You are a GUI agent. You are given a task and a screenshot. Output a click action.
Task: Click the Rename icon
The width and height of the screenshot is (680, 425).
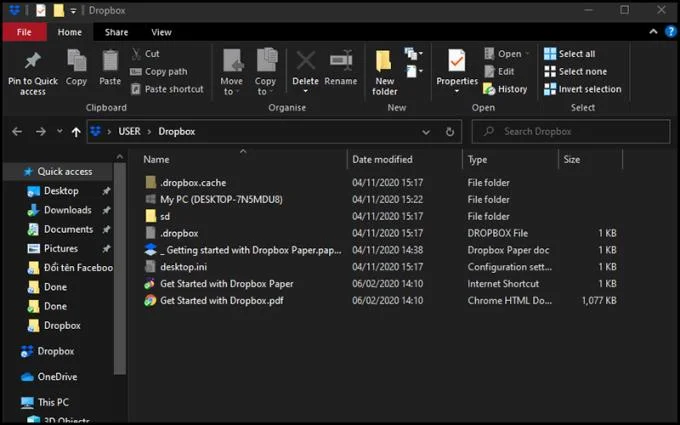pyautogui.click(x=341, y=61)
